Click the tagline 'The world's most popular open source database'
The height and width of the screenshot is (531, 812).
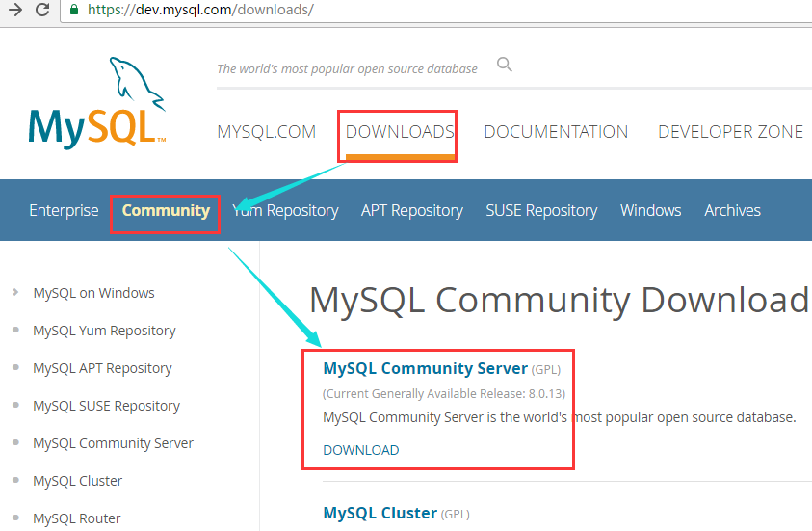tap(347, 68)
